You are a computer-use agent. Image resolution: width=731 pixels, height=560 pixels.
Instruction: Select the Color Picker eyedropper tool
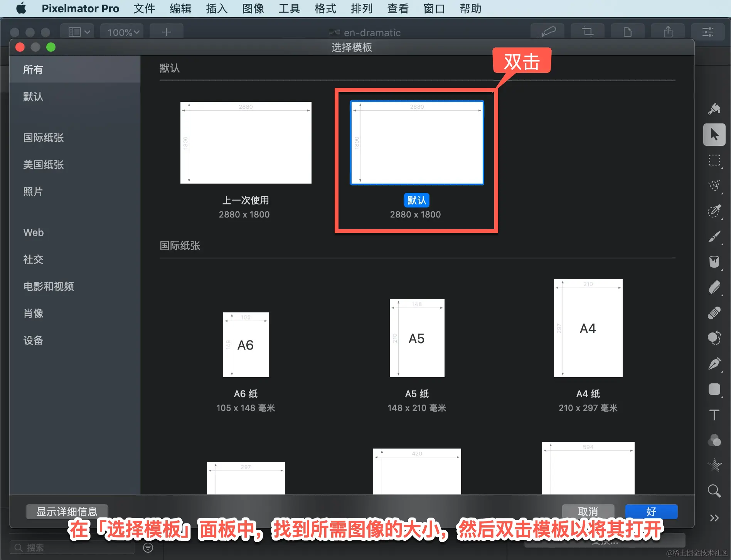[714, 211]
